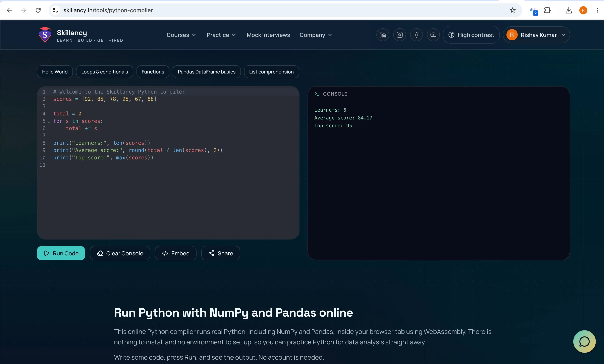This screenshot has height=364, width=604.
Task: Expand the Courses dropdown
Action: 181,35
